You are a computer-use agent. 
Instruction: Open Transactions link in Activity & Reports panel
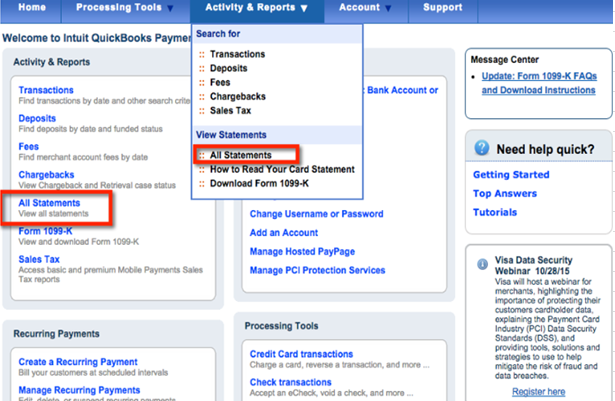pyautogui.click(x=46, y=90)
